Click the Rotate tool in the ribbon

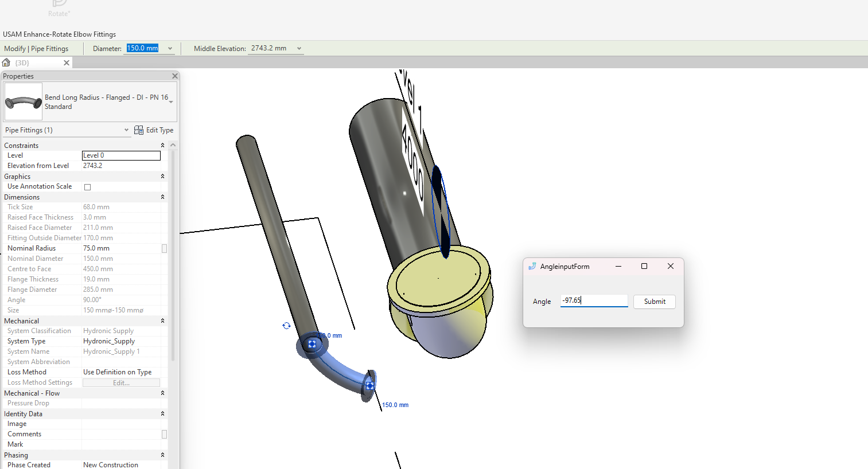tap(59, 9)
